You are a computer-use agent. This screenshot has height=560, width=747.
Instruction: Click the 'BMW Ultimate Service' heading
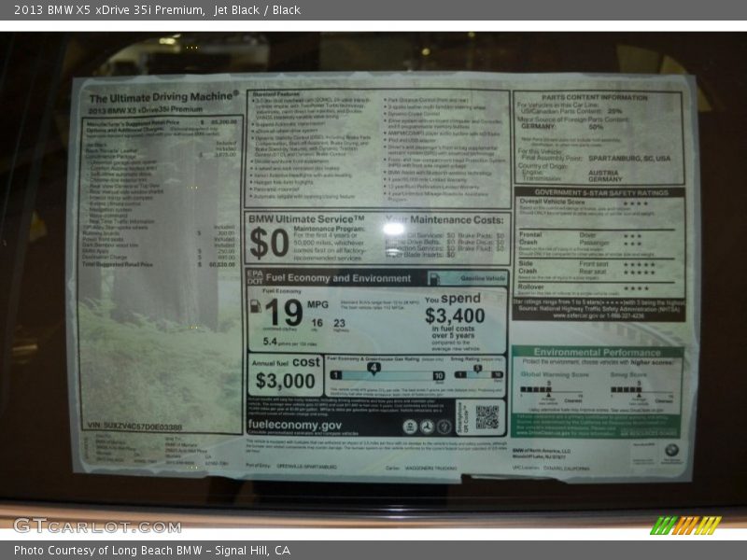click(x=306, y=218)
